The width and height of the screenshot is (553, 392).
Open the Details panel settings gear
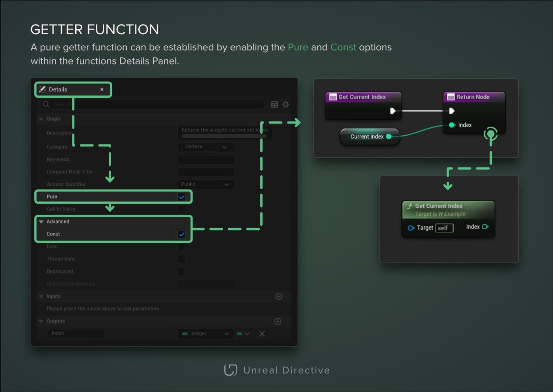[285, 104]
